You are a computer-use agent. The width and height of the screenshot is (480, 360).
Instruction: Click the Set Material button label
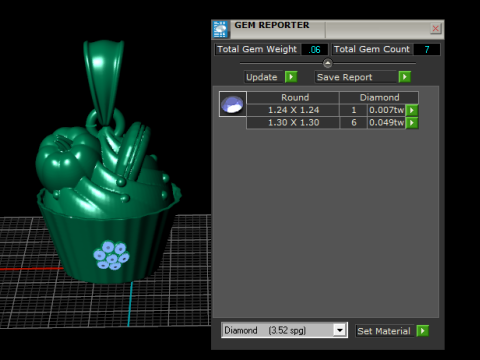(x=384, y=331)
